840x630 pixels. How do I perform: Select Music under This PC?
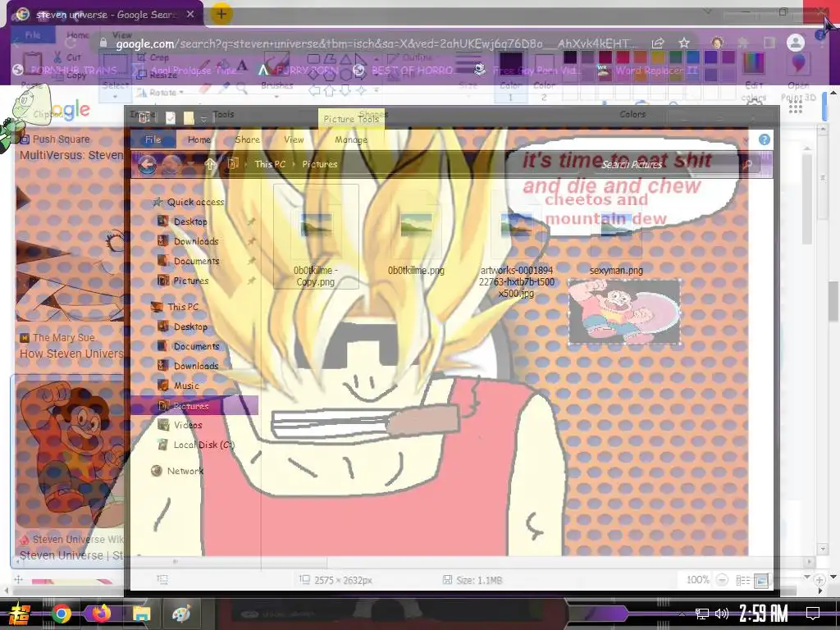tap(178, 386)
